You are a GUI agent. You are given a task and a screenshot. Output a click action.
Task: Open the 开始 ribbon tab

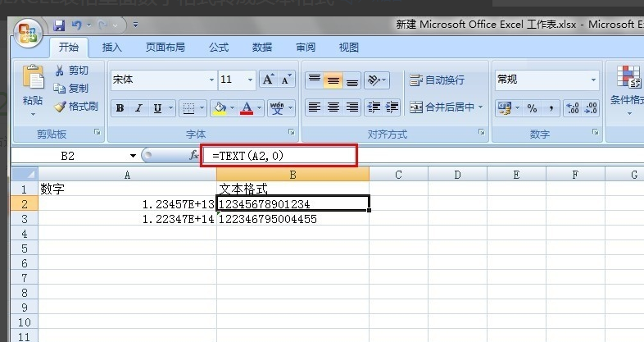[69, 48]
